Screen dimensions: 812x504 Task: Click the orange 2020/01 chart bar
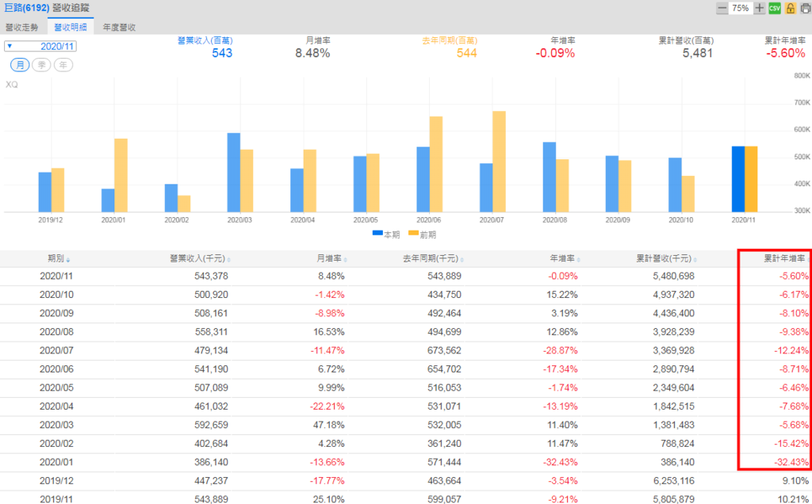click(121, 175)
